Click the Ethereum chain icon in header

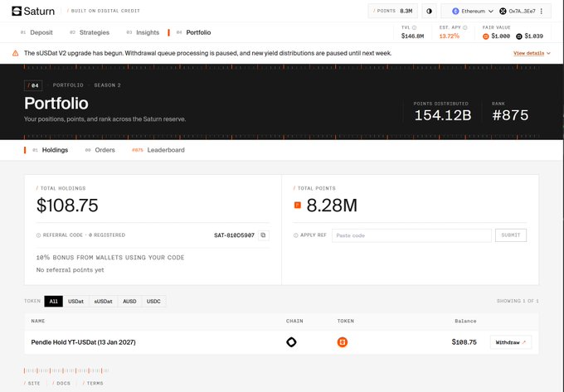(455, 11)
